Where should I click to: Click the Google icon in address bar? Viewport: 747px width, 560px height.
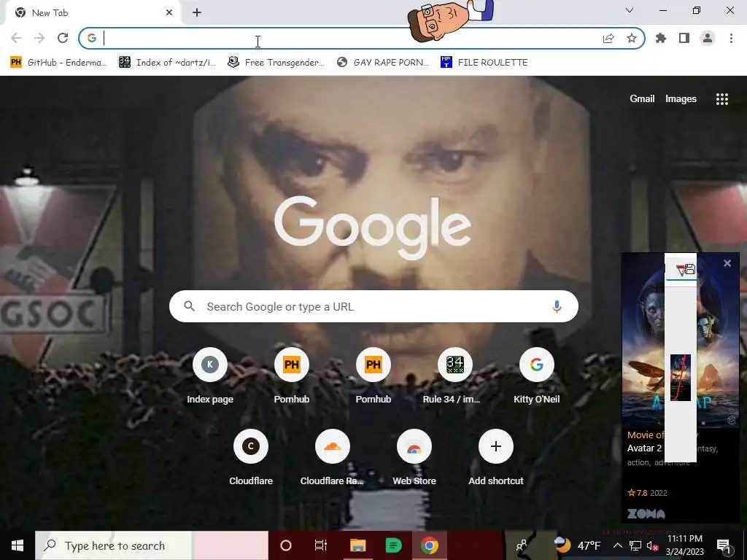(x=92, y=38)
